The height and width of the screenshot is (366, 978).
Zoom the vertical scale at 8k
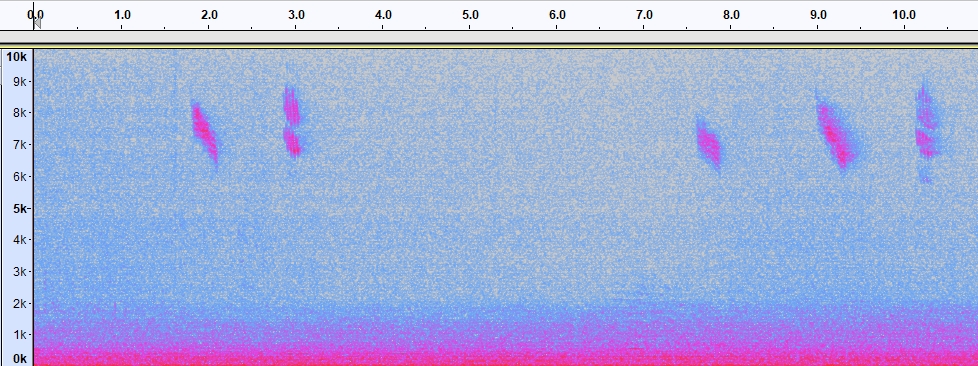19,113
